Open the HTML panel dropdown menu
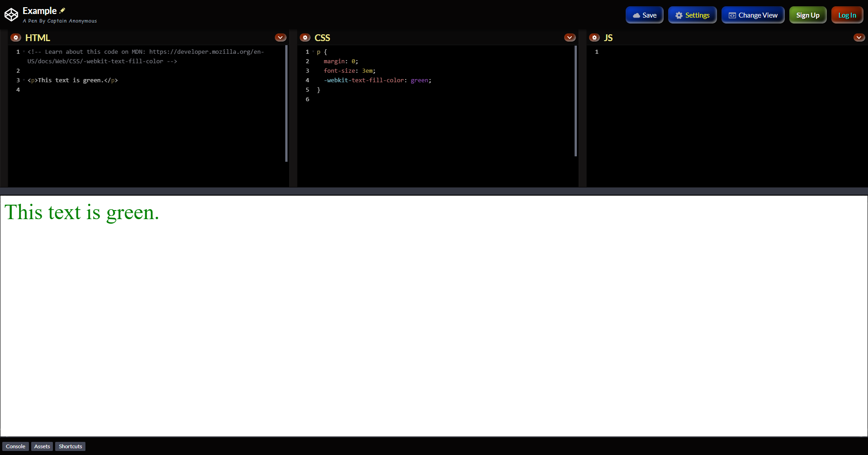Viewport: 868px width, 455px height. pyautogui.click(x=280, y=38)
